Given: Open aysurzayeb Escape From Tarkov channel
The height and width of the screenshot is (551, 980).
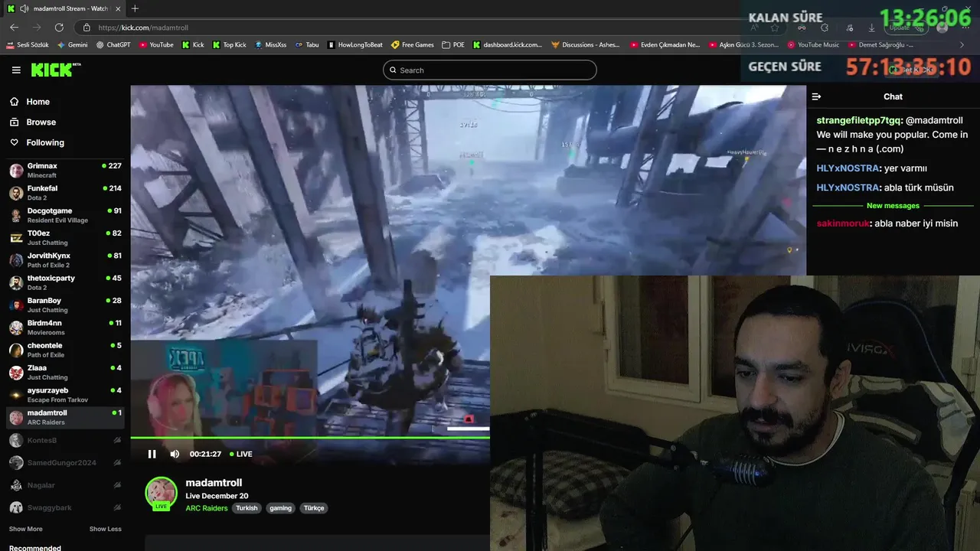Looking at the screenshot, I should point(64,395).
